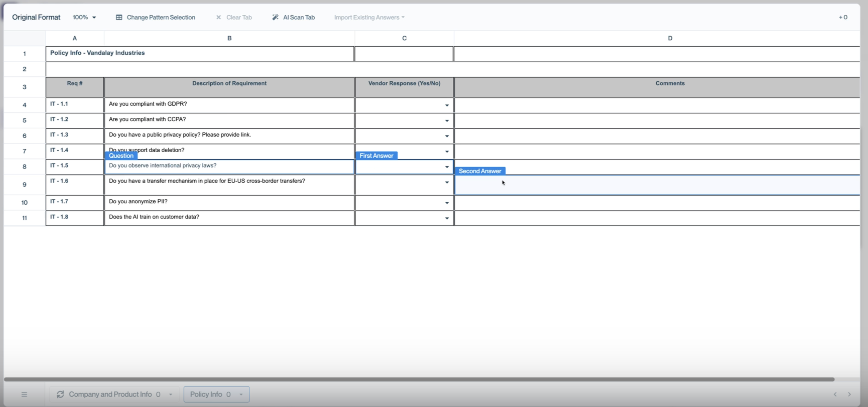Click the AI Scan Tab wand icon
This screenshot has width=868, height=407.
coord(275,18)
